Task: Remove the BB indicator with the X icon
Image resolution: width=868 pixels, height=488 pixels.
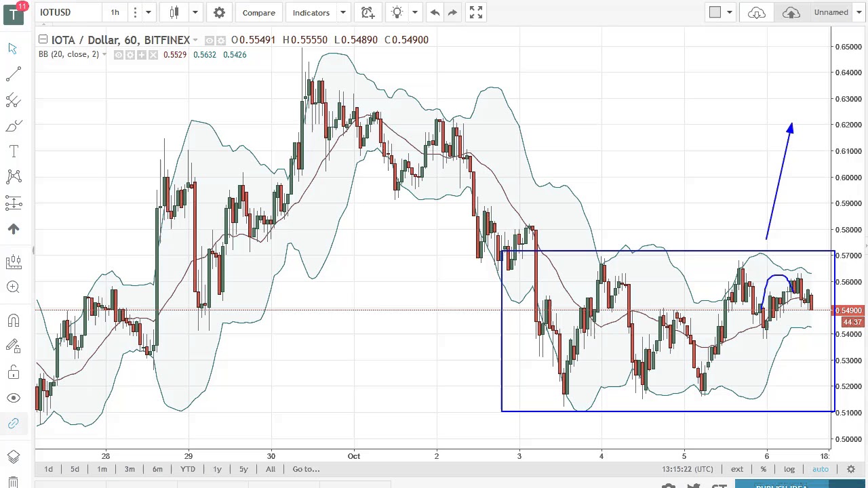Action: (x=153, y=55)
